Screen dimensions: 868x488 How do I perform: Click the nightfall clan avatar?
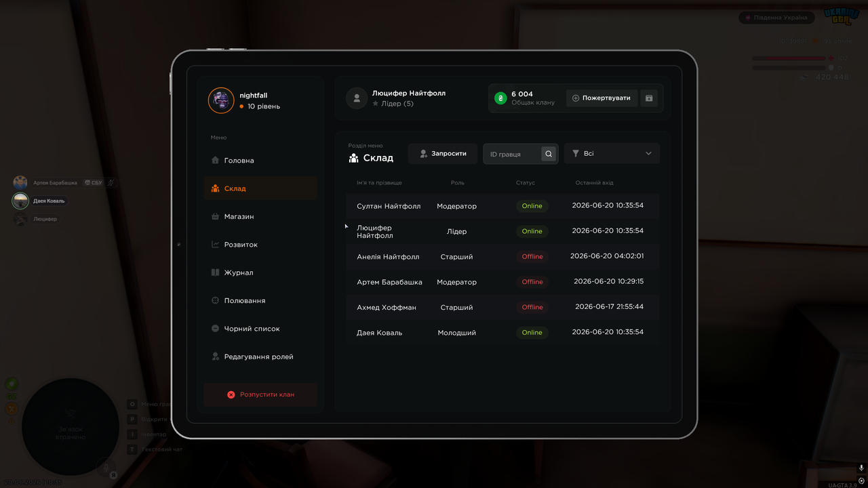[220, 100]
